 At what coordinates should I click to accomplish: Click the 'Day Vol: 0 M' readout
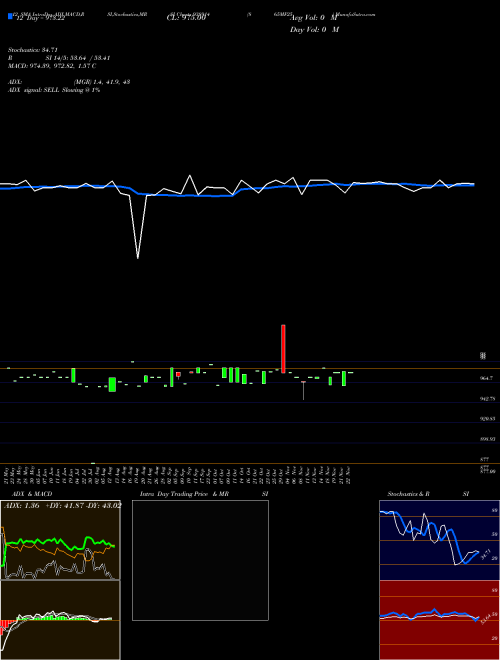pyautogui.click(x=314, y=30)
